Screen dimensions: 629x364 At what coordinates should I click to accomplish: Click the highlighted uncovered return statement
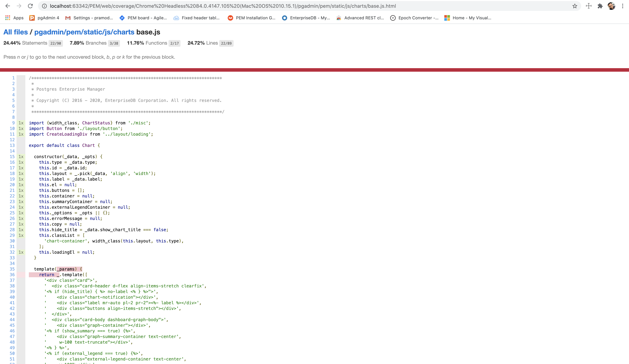coord(46,275)
